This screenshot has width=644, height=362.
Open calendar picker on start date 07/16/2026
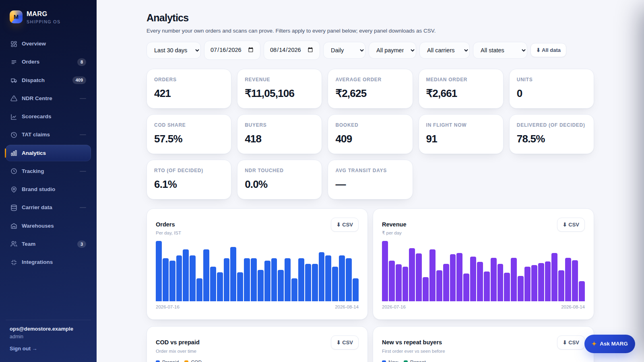point(251,50)
